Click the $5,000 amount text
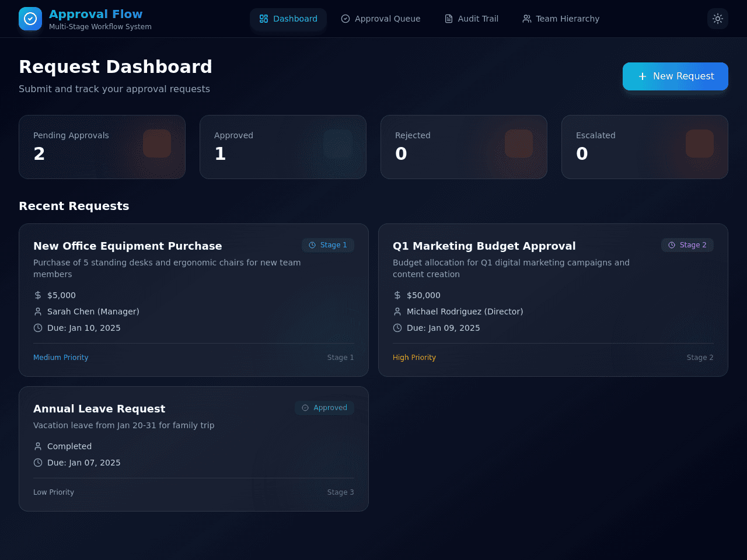The width and height of the screenshot is (747, 560). click(61, 295)
